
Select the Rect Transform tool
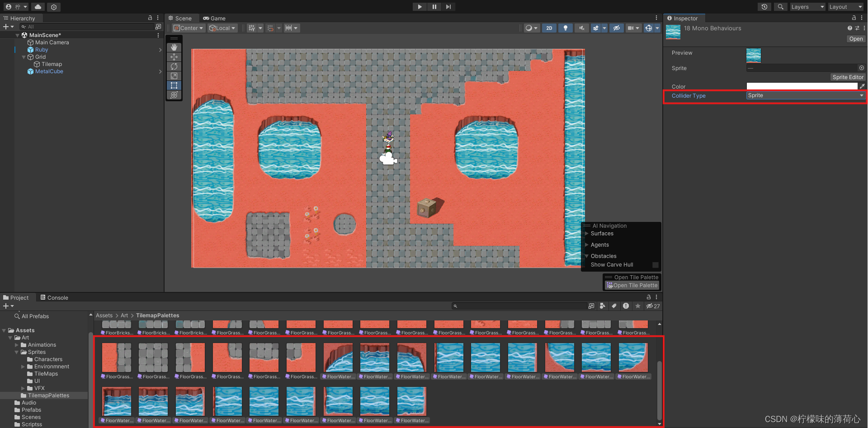pyautogui.click(x=174, y=85)
